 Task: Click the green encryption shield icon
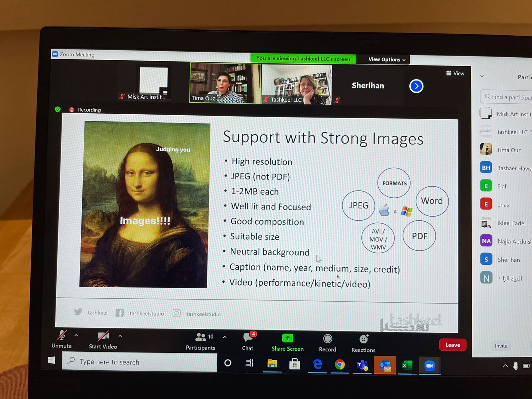(58, 109)
